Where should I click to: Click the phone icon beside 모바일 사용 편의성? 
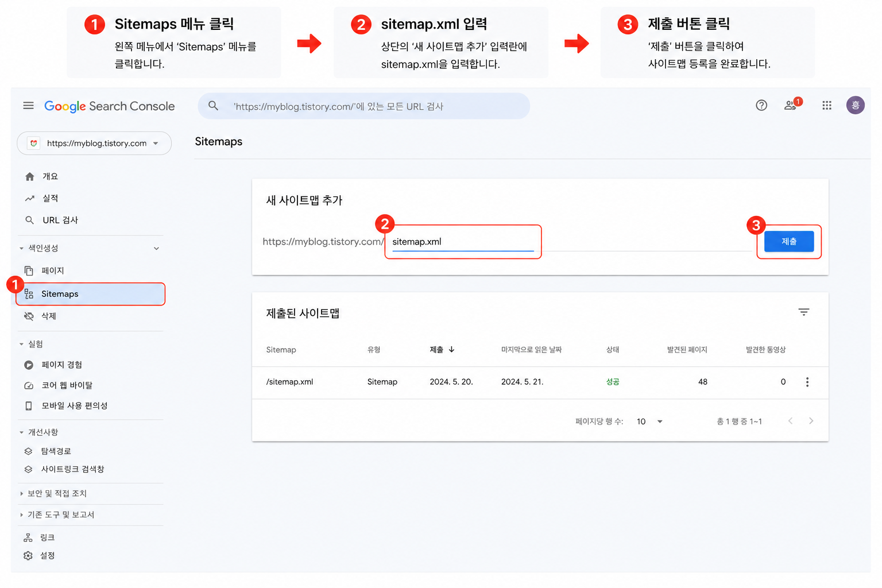[x=29, y=406]
